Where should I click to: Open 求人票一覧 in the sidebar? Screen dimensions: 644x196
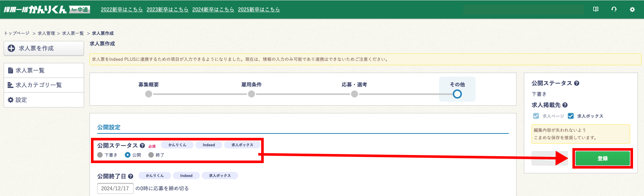tap(44, 70)
